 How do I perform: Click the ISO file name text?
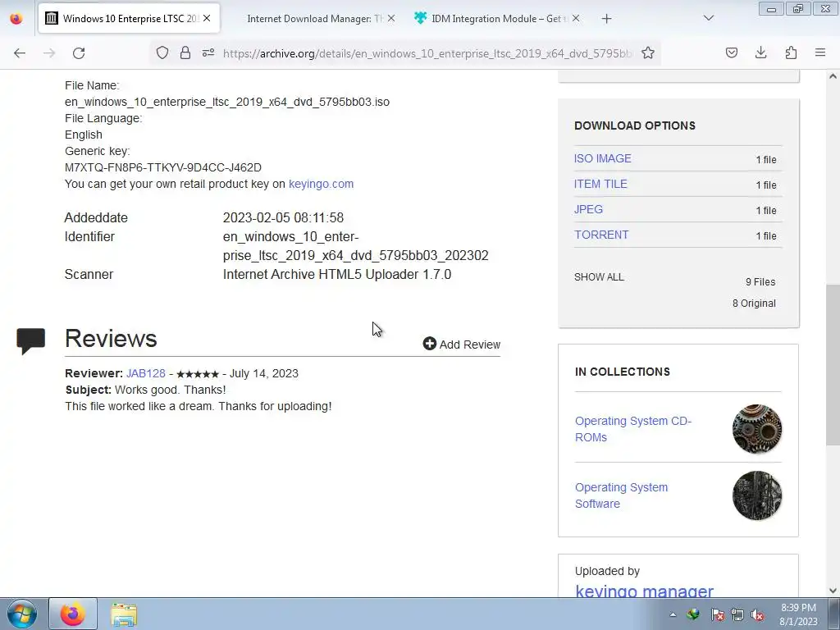pyautogui.click(x=227, y=102)
